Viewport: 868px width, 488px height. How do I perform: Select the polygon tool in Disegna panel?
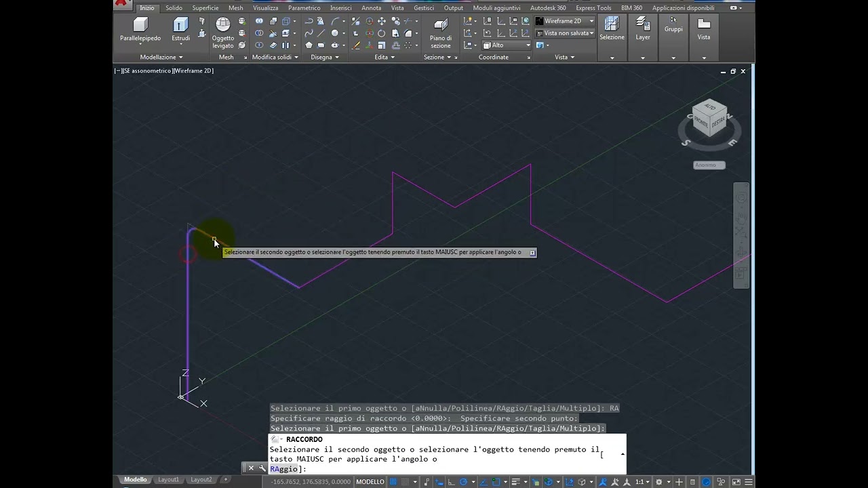(x=309, y=45)
